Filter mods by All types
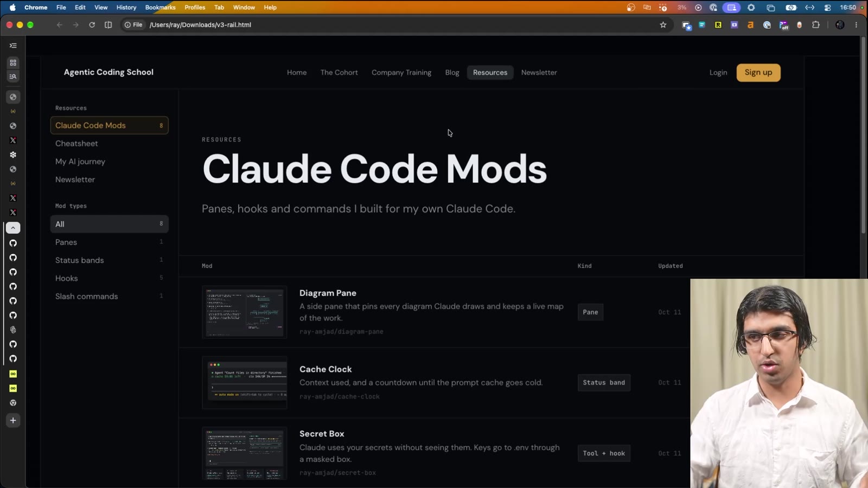Image resolution: width=868 pixels, height=488 pixels. tap(110, 224)
